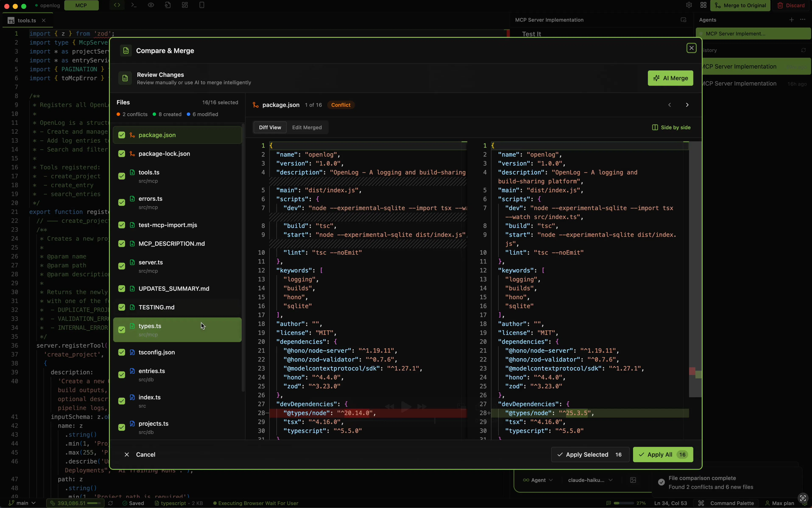Image resolution: width=812 pixels, height=508 pixels.
Task: Uncheck the package-lock.json checkbox
Action: 122,154
